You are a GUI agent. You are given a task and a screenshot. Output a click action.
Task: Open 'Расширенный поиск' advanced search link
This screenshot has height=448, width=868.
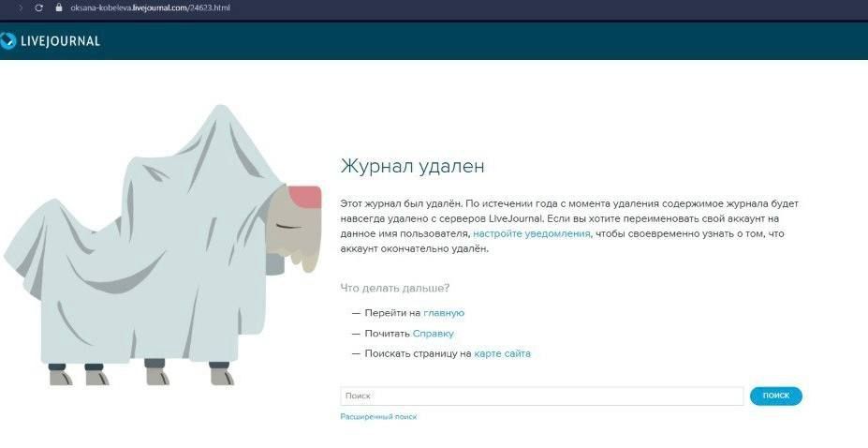point(378,416)
